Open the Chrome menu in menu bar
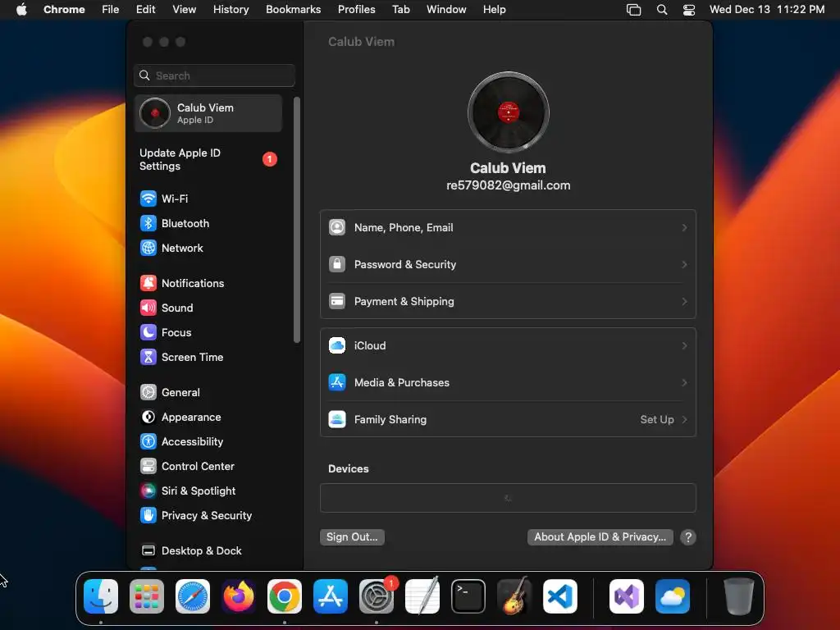 (64, 10)
